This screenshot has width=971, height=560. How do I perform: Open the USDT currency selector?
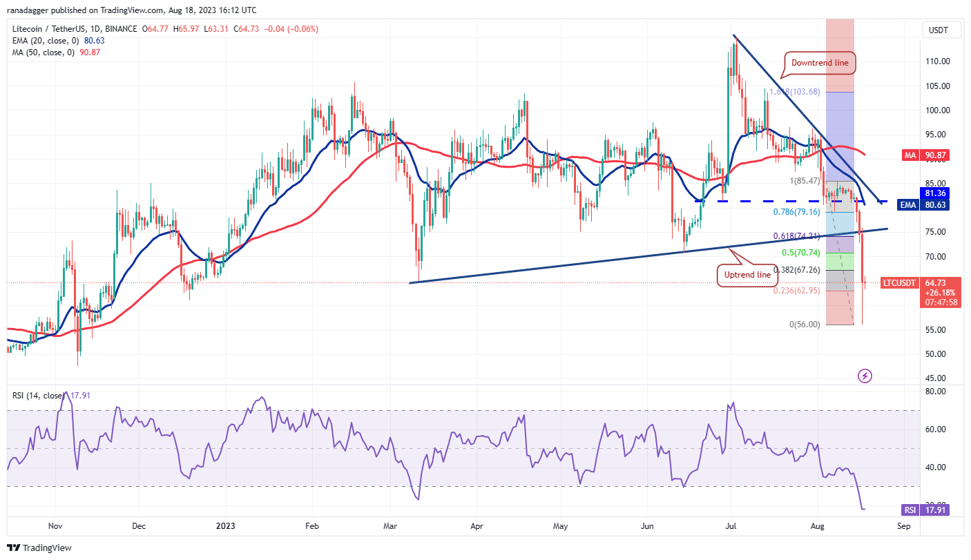(941, 30)
